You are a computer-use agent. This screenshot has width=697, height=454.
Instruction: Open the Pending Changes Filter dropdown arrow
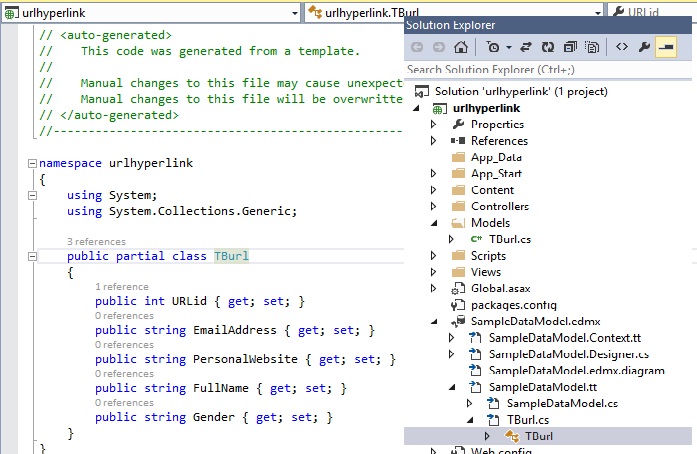509,47
